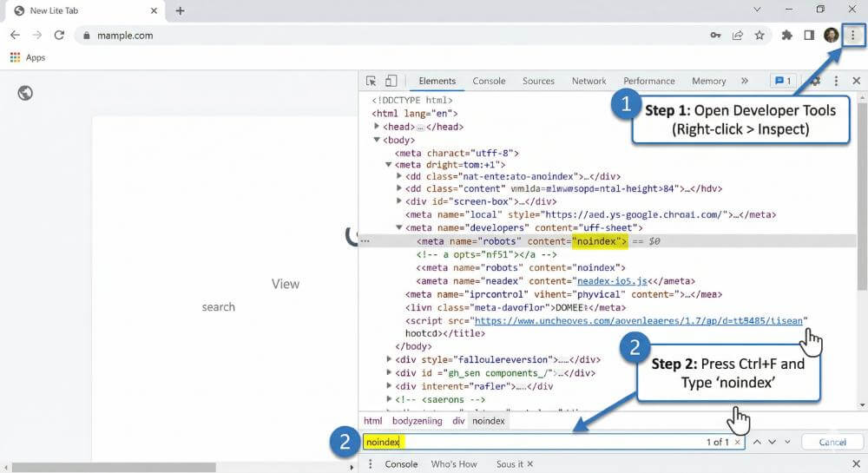Reload the mample.com page

(x=59, y=36)
